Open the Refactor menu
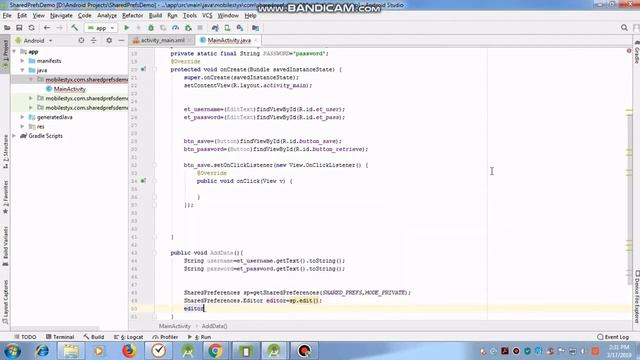 (133, 16)
